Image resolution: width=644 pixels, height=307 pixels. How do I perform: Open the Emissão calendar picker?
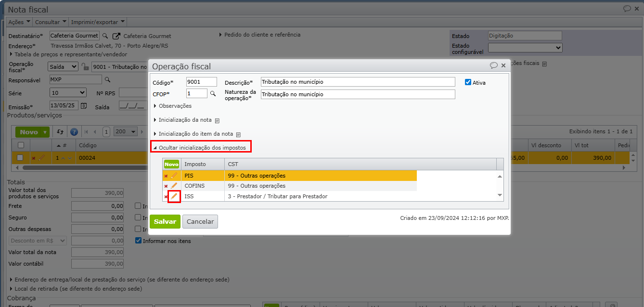[x=84, y=106]
